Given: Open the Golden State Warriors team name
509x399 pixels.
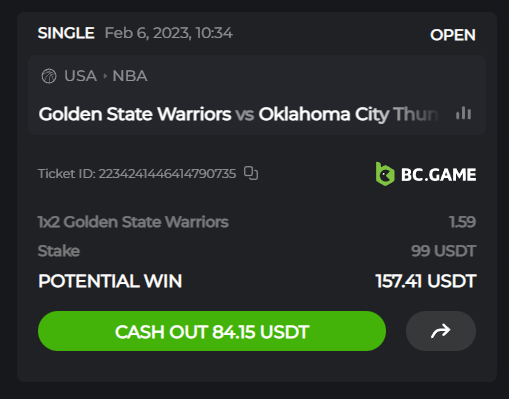Looking at the screenshot, I should [135, 114].
